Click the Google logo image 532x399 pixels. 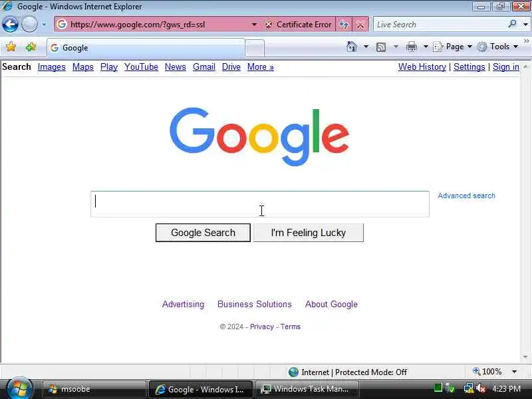click(x=259, y=137)
